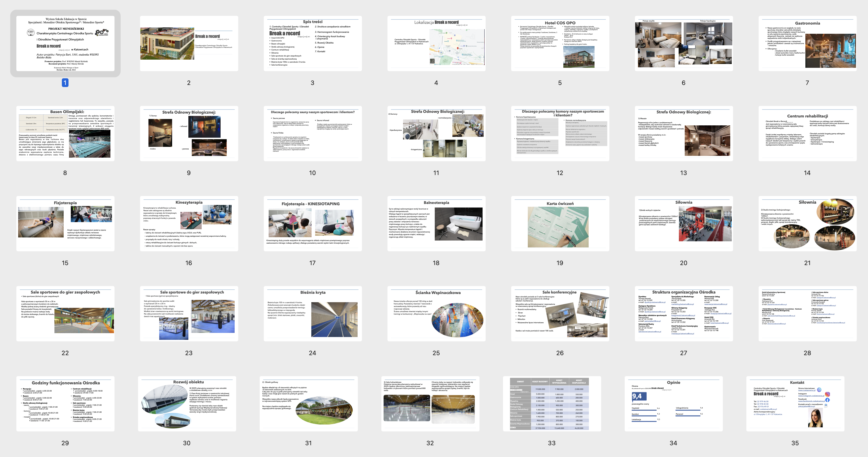The width and height of the screenshot is (868, 457).
Task: Open Struktura organizacyjna Ośrodka slide
Action: pos(683,313)
